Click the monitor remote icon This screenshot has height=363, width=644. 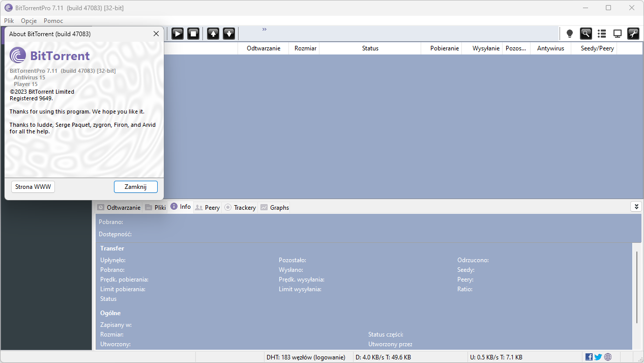tap(618, 34)
